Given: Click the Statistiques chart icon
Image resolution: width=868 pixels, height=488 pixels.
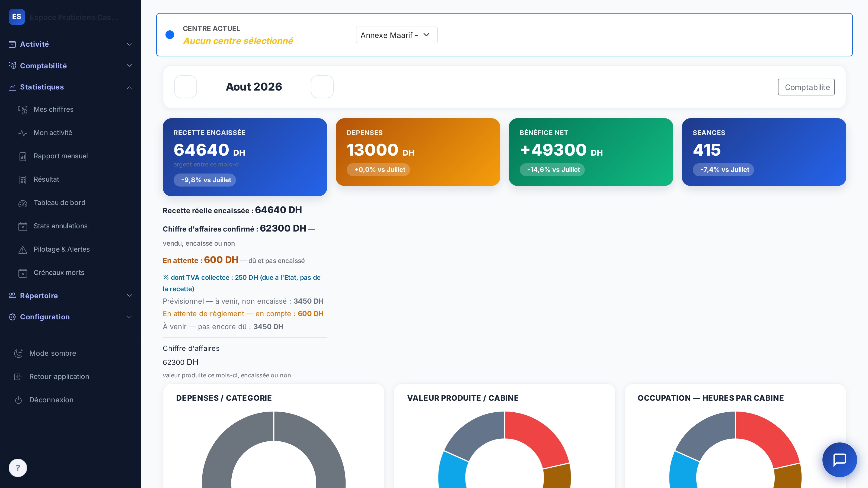Looking at the screenshot, I should (12, 87).
